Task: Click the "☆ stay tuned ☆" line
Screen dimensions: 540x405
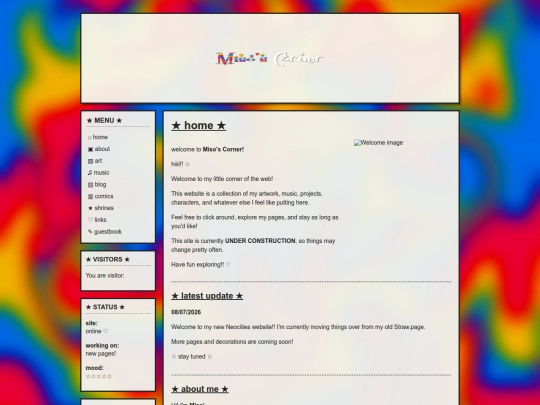Action: [191, 357]
